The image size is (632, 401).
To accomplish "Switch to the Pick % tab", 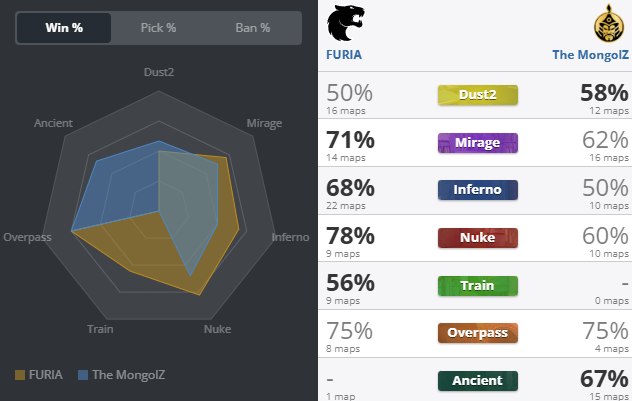I will pyautogui.click(x=158, y=27).
